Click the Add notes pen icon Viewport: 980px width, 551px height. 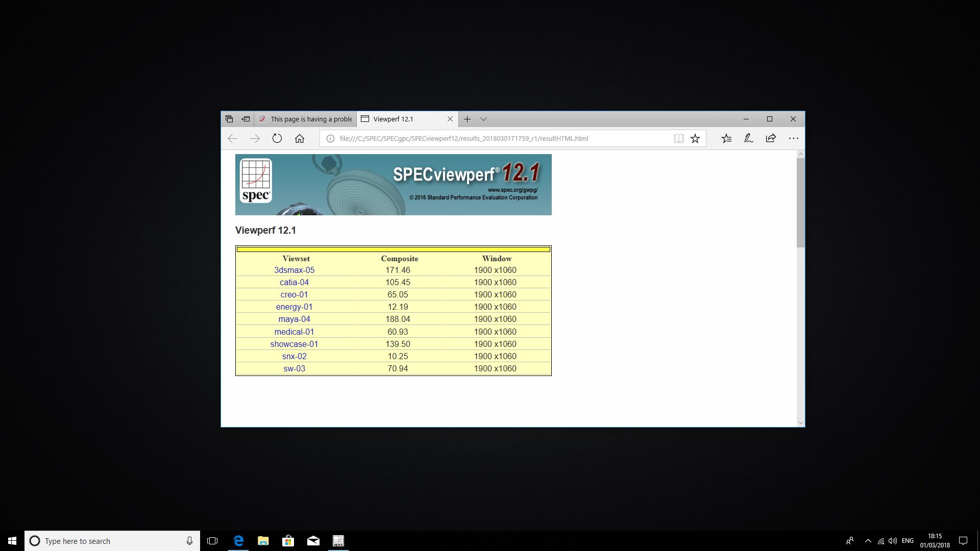click(x=748, y=138)
